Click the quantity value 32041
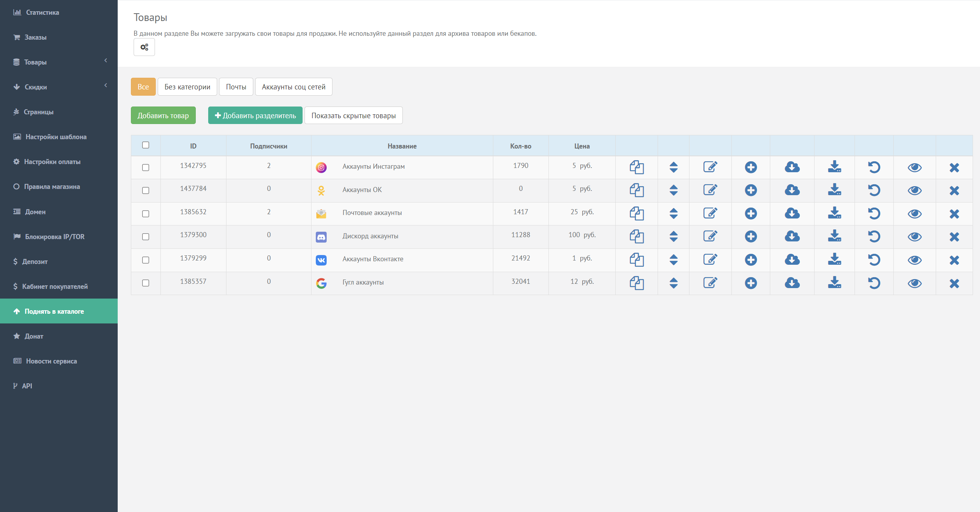Image resolution: width=980 pixels, height=512 pixels. pyautogui.click(x=520, y=281)
